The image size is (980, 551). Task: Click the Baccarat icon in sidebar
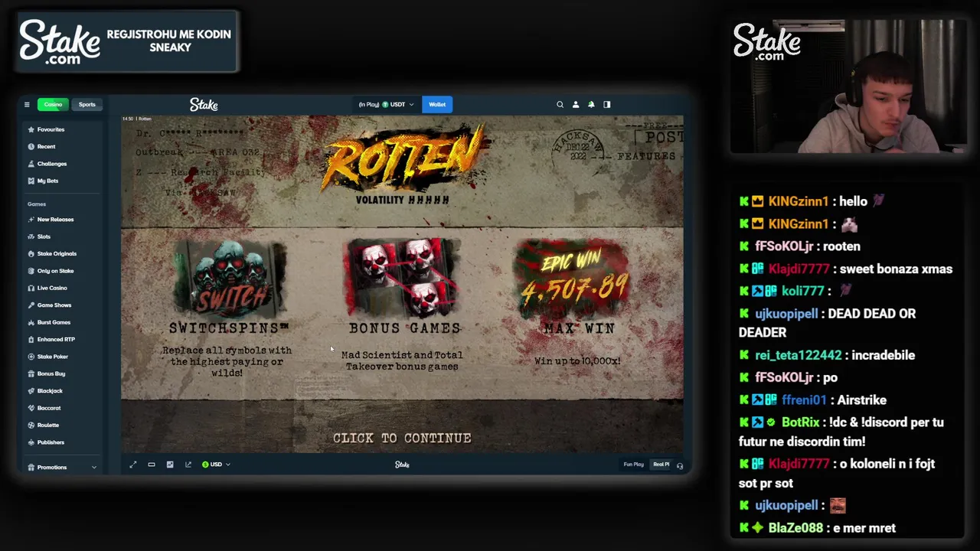[x=31, y=408]
